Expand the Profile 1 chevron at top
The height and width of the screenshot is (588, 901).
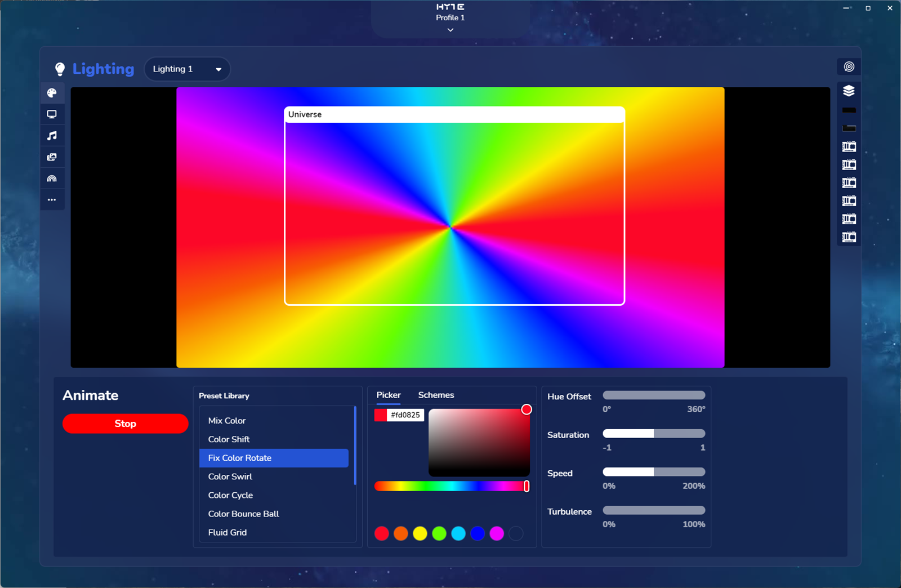(x=450, y=30)
